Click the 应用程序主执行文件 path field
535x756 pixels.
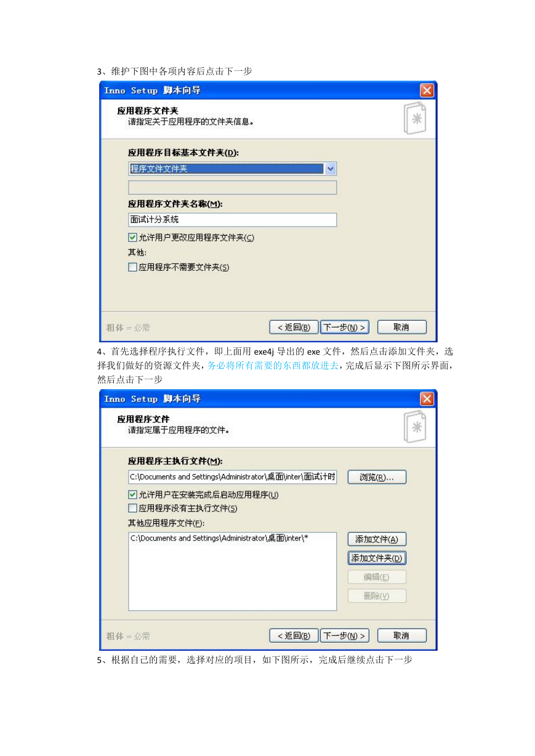click(x=232, y=477)
